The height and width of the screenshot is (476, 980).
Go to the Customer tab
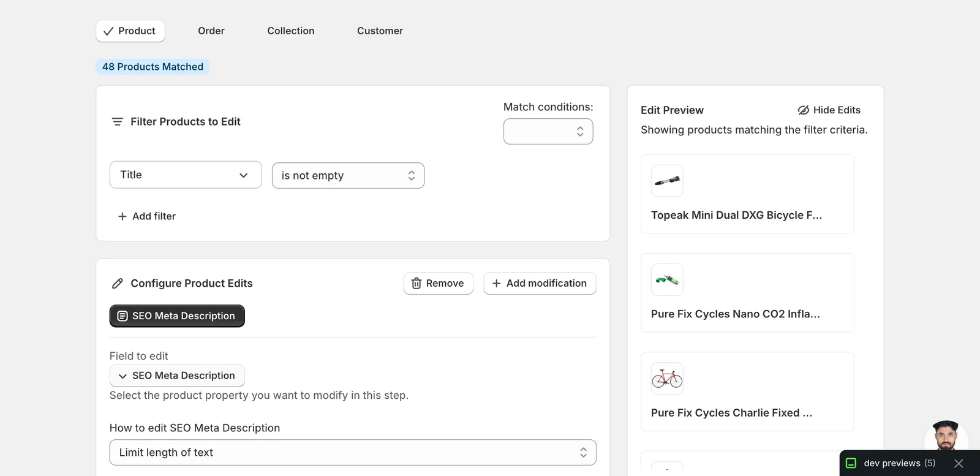coord(380,31)
